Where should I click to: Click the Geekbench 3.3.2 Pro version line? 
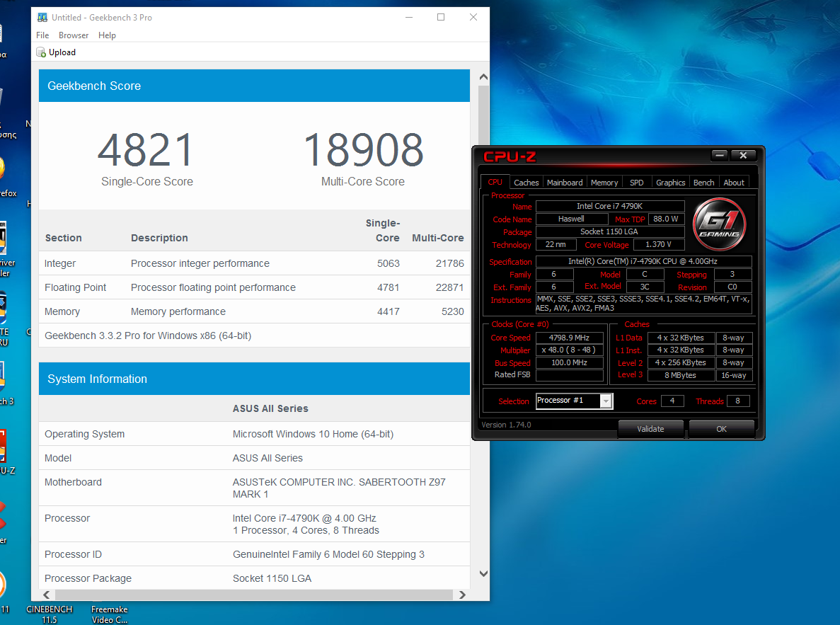coord(148,336)
